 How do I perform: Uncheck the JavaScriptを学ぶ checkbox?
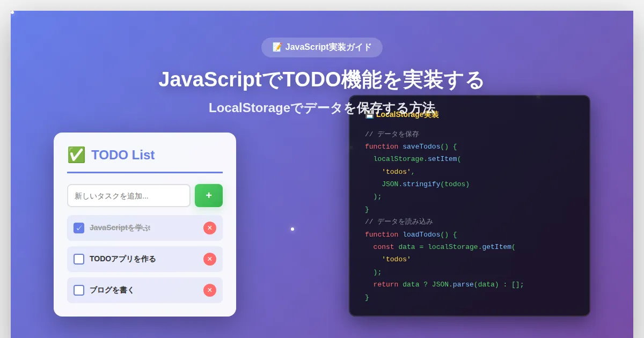79,228
